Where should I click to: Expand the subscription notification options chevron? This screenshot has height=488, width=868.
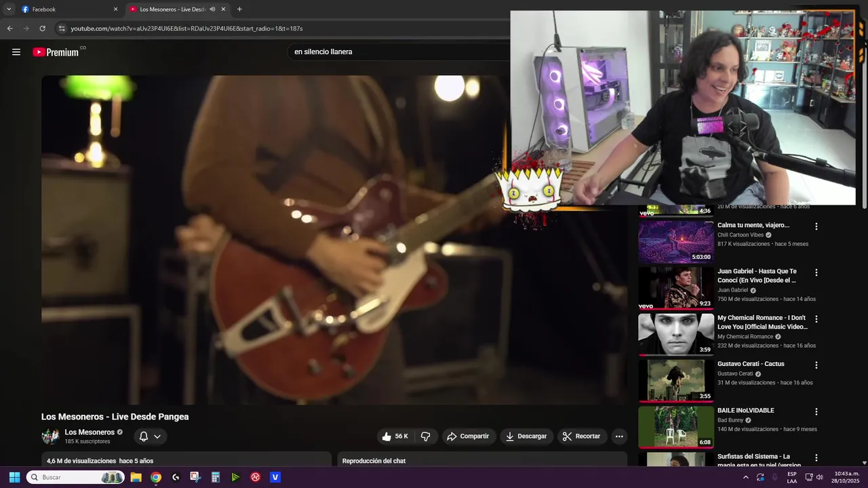[157, 436]
